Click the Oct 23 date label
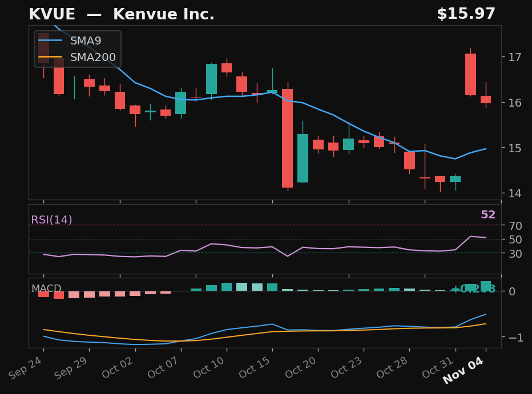The image size is (532, 394). (346, 368)
